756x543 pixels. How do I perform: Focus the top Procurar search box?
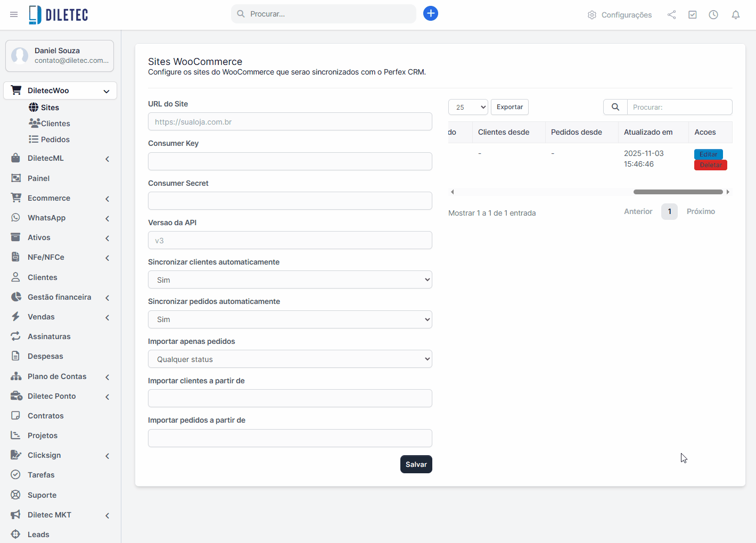click(324, 14)
